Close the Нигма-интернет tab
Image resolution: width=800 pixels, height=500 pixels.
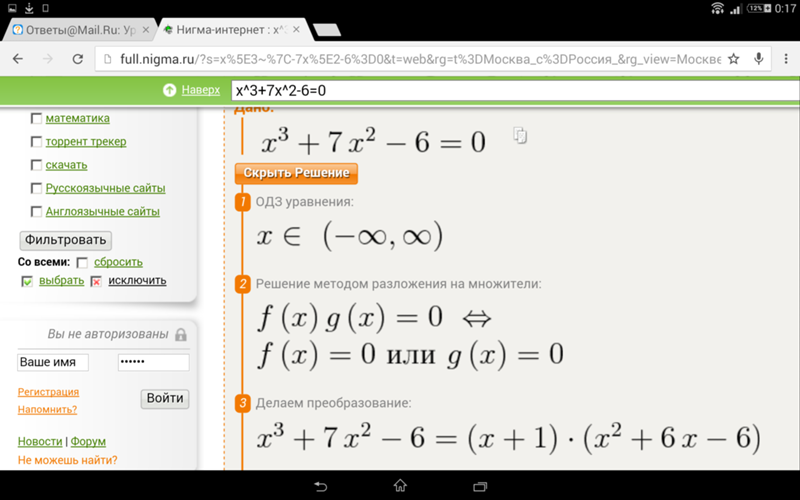click(296, 30)
